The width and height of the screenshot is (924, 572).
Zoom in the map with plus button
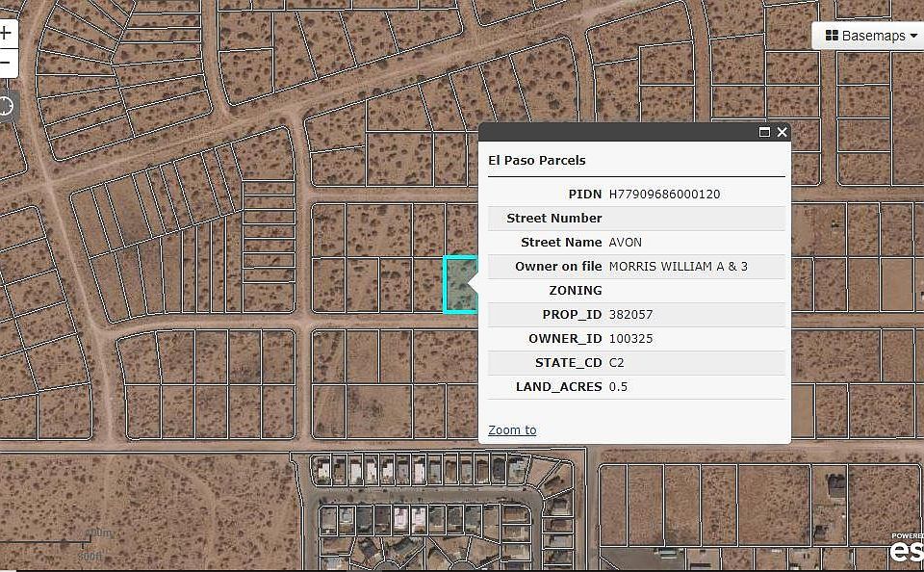[6, 33]
